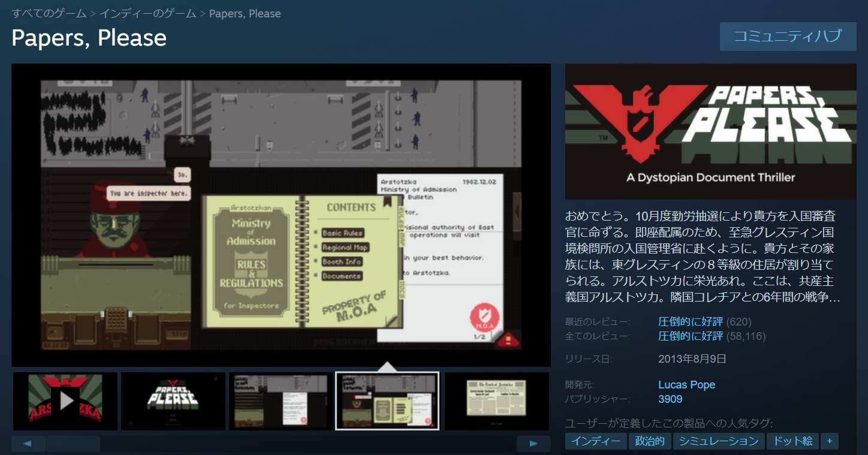Select the ドット絵 tag

[x=792, y=441]
